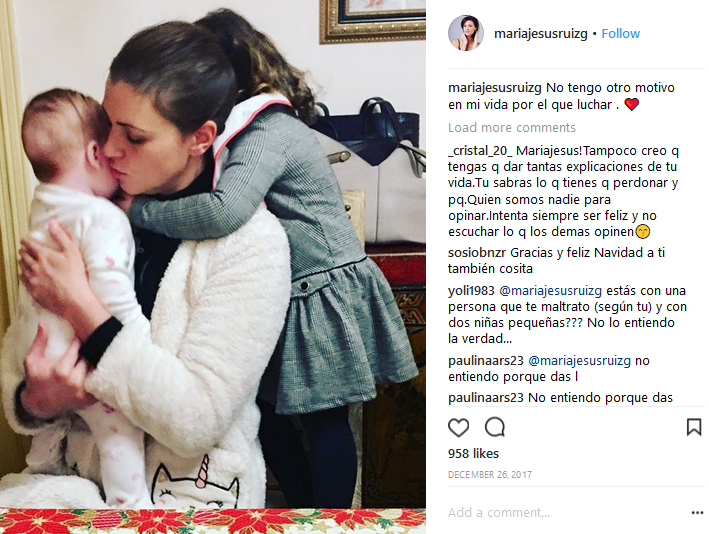This screenshot has width=709, height=534.
Task: Click the comment speech bubble icon
Action: (x=495, y=427)
